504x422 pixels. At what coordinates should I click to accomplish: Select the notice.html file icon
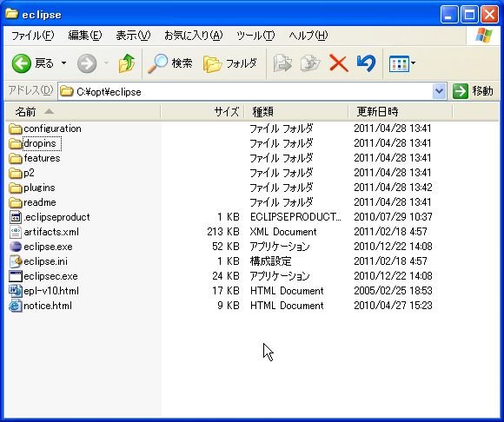pyautogui.click(x=16, y=306)
